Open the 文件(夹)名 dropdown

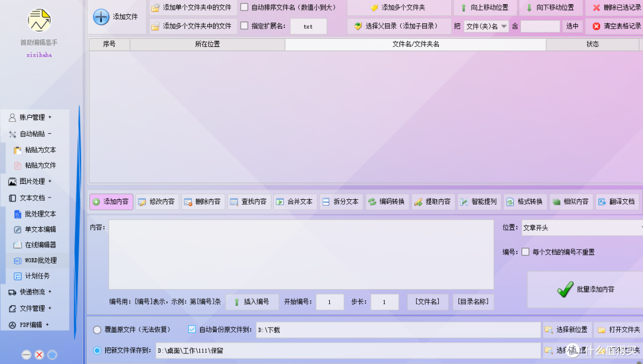(486, 26)
